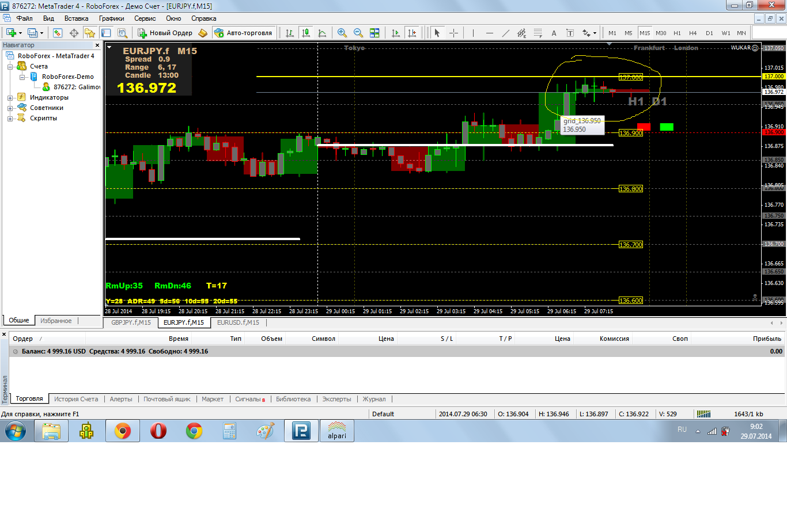Switch to M30 timeframe
This screenshot has width=787, height=532.
point(661,33)
